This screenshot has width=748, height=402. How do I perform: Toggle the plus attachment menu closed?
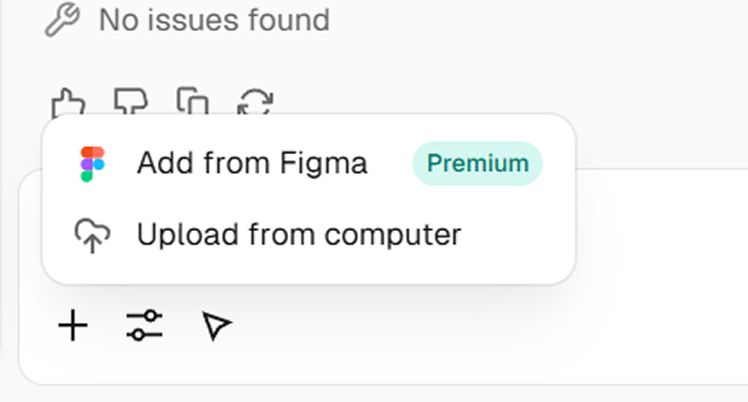(x=73, y=326)
